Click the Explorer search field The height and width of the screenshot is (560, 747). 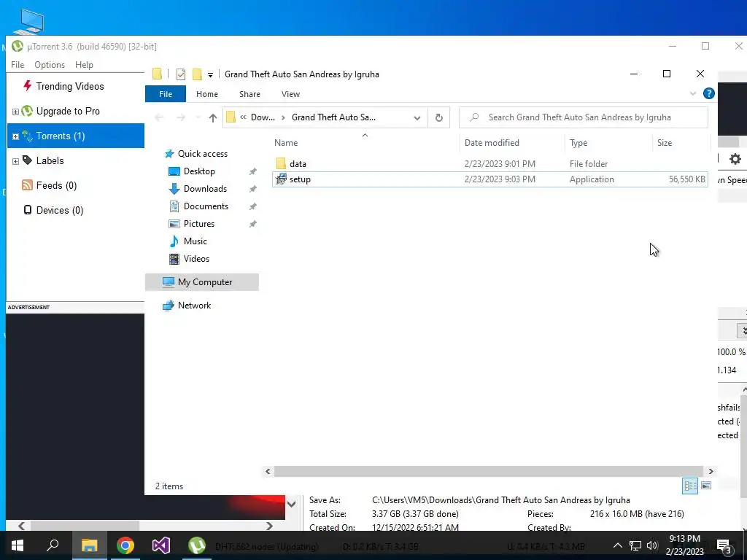pos(583,117)
